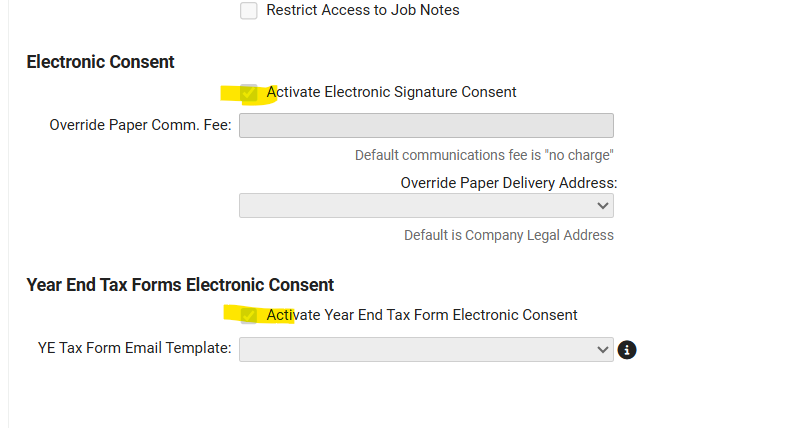This screenshot has height=428, width=796.
Task: Click the 'Default communications fee is no charge' hint
Action: [483, 155]
